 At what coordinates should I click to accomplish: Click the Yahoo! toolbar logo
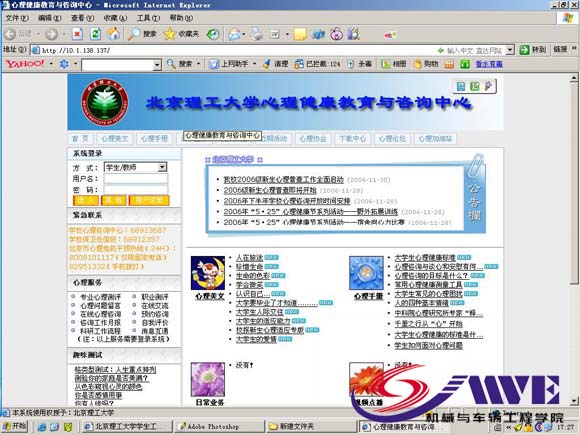[25, 64]
